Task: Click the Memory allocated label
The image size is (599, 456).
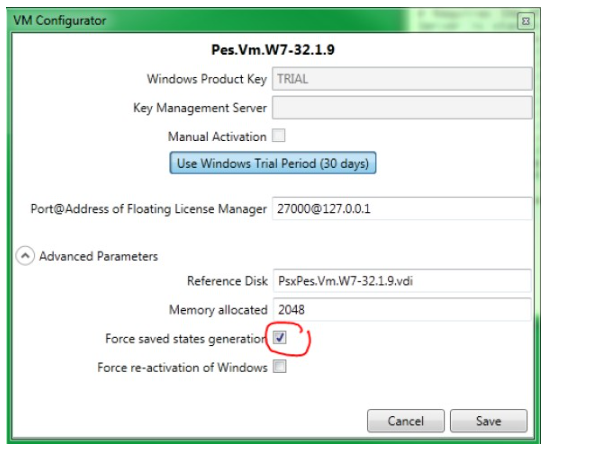Action: pyautogui.click(x=218, y=310)
